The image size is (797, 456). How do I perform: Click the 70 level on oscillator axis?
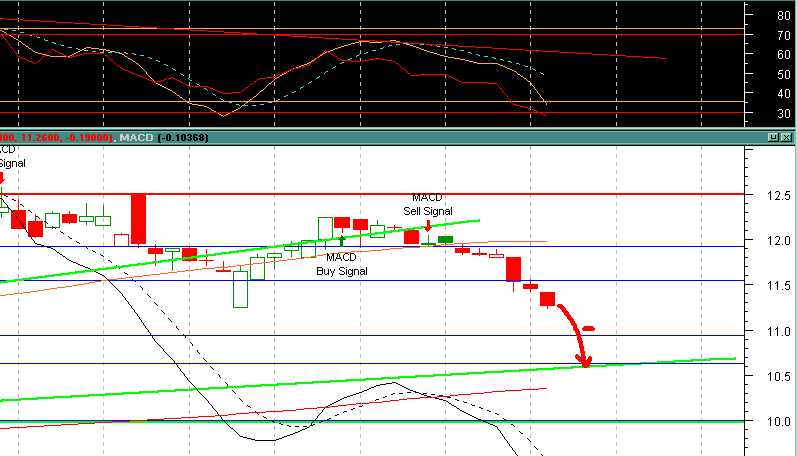[783, 36]
